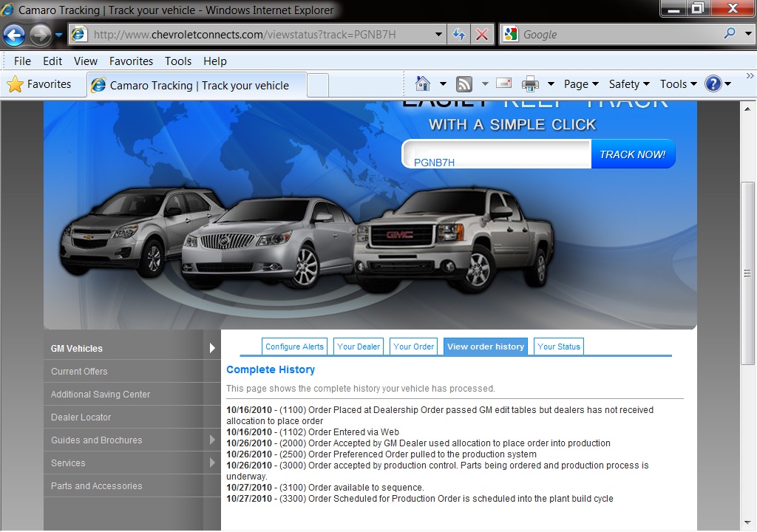The image size is (757, 532).
Task: Open the Favorites star button panel
Action: click(x=38, y=84)
